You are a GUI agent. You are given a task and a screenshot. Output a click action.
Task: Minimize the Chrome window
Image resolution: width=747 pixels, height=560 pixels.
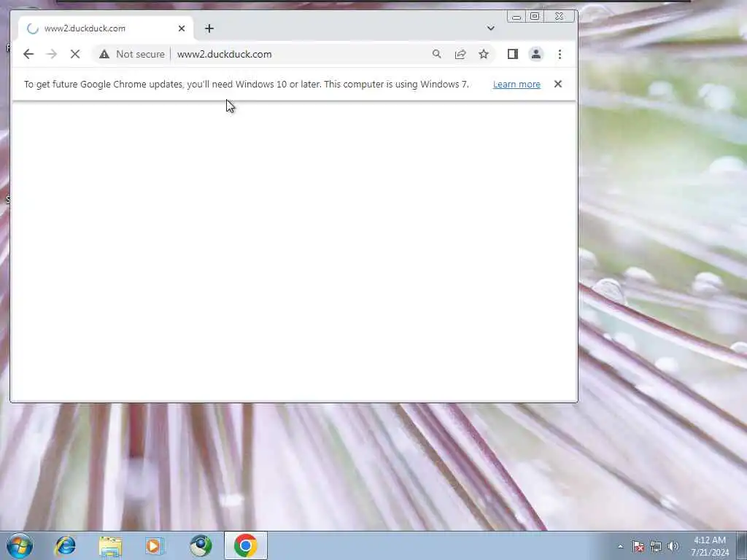coord(516,17)
